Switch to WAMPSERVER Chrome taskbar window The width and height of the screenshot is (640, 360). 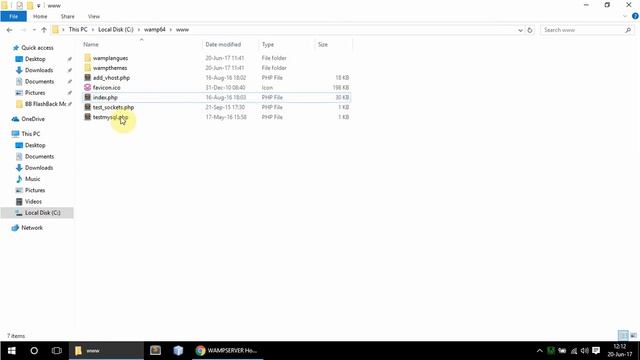[x=227, y=351]
